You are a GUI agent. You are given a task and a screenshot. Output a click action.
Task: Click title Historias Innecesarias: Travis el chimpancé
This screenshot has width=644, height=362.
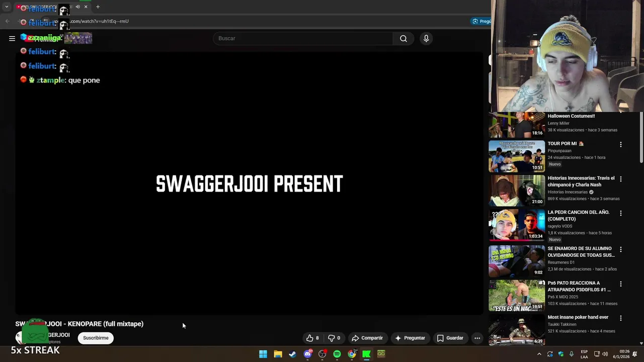coord(581,182)
